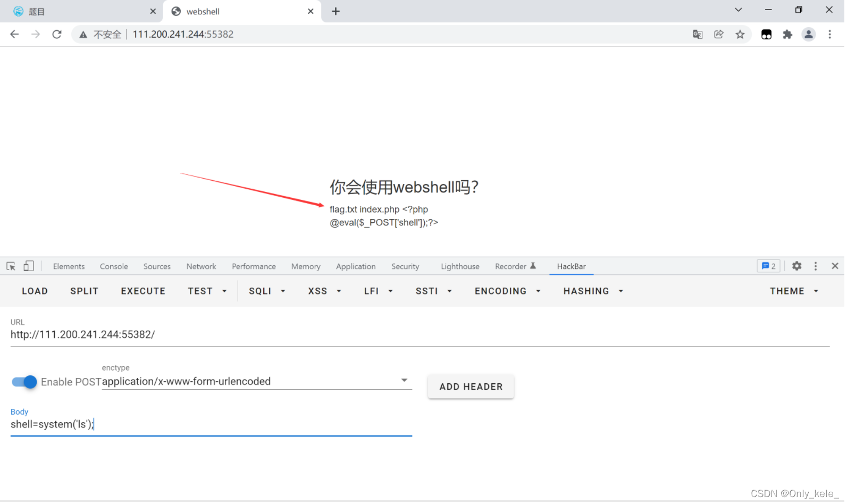Screen dimensions: 847x504
Task: Open the Chrome three-dot menu
Action: click(829, 35)
